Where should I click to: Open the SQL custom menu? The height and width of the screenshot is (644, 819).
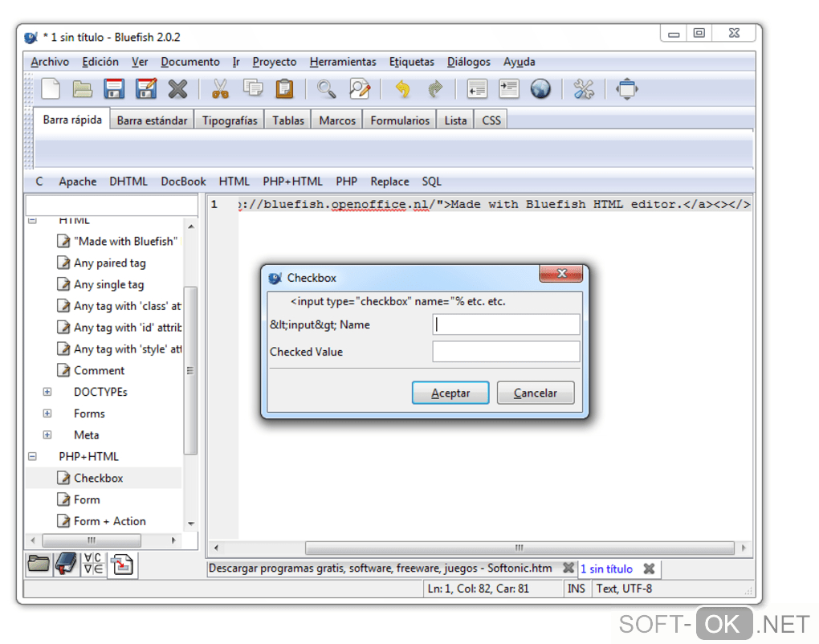pos(431,181)
